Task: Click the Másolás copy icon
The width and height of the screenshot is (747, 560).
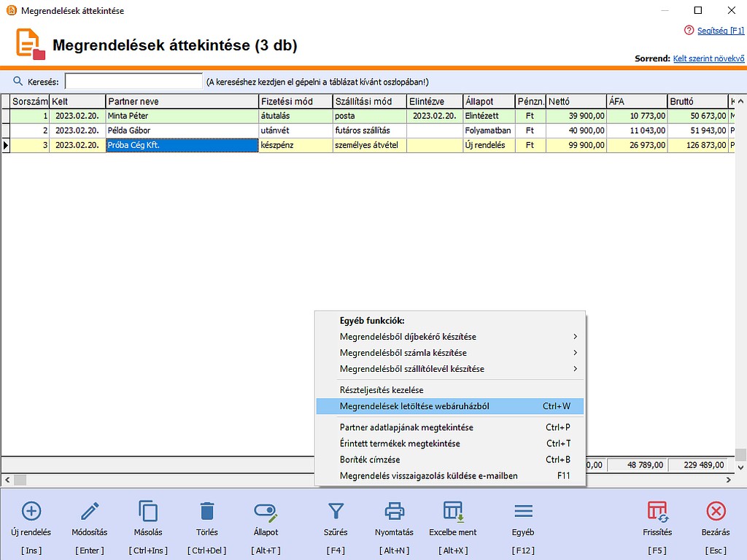Action: 148,511
